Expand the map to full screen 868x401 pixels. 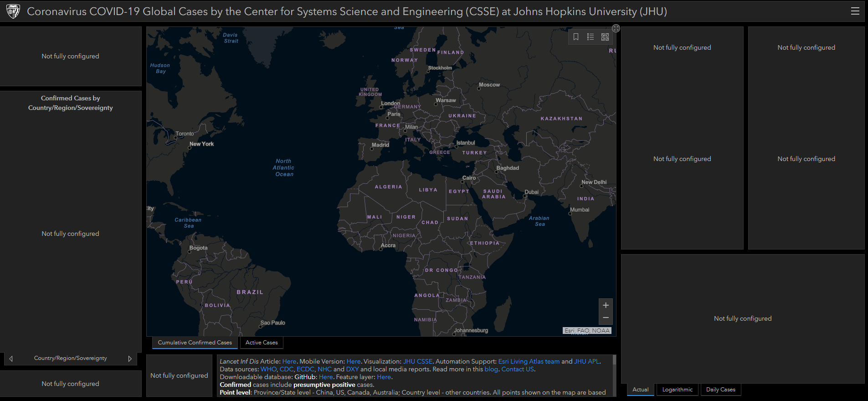coord(616,28)
